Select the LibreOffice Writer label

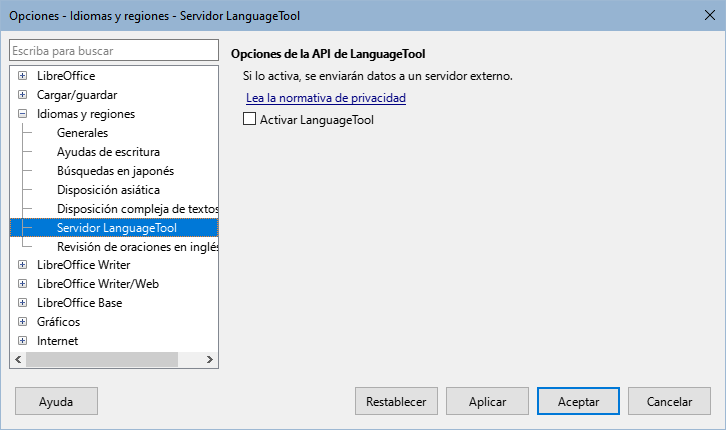click(84, 265)
